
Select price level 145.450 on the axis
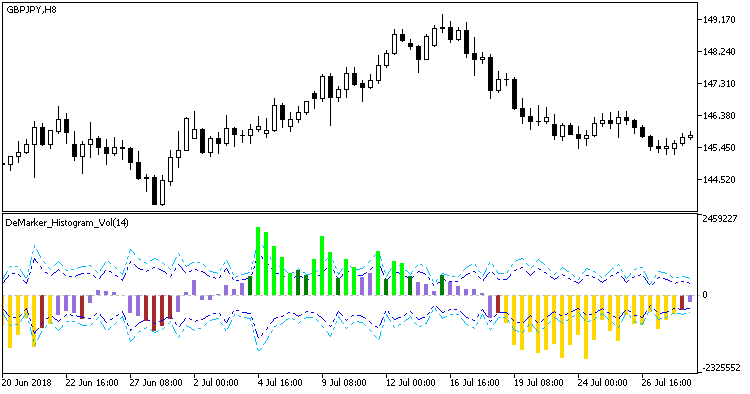click(719, 148)
